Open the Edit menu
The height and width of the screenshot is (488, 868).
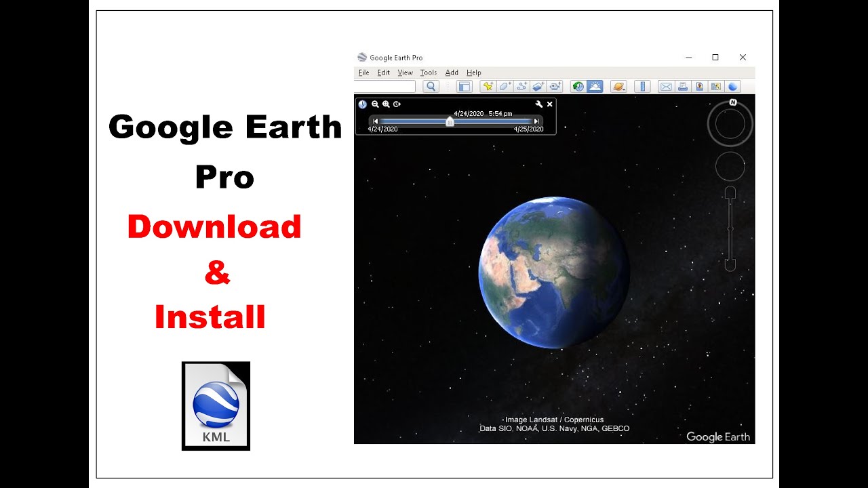pyautogui.click(x=384, y=73)
